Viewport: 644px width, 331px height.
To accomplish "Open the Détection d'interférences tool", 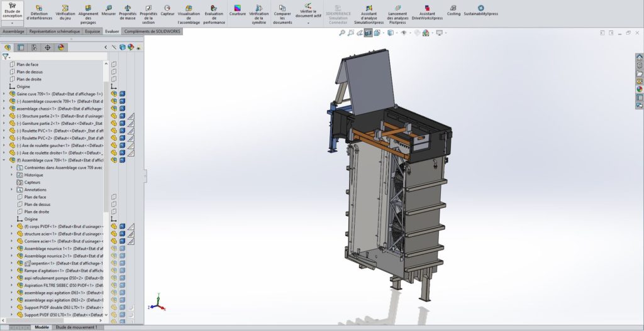I will coord(39,11).
